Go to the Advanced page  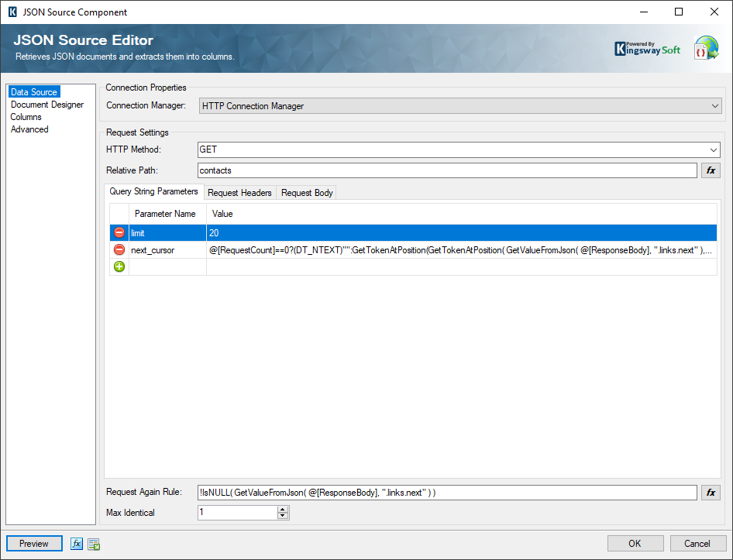29,129
